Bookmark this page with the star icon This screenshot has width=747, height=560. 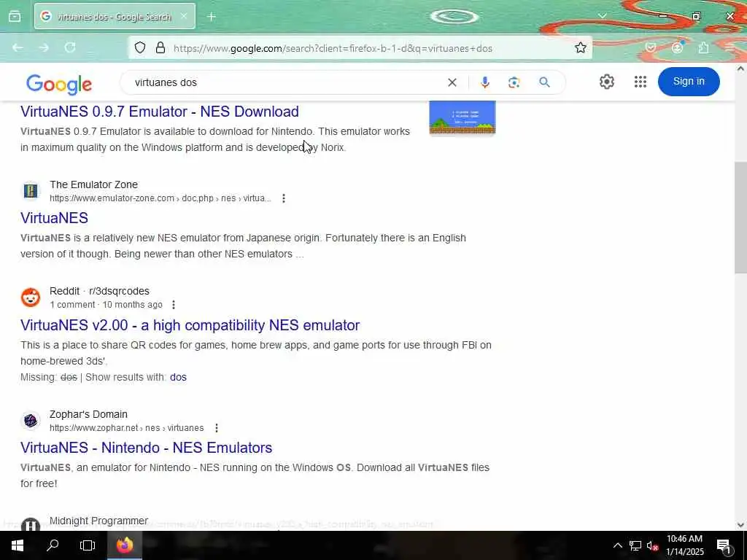(x=580, y=47)
